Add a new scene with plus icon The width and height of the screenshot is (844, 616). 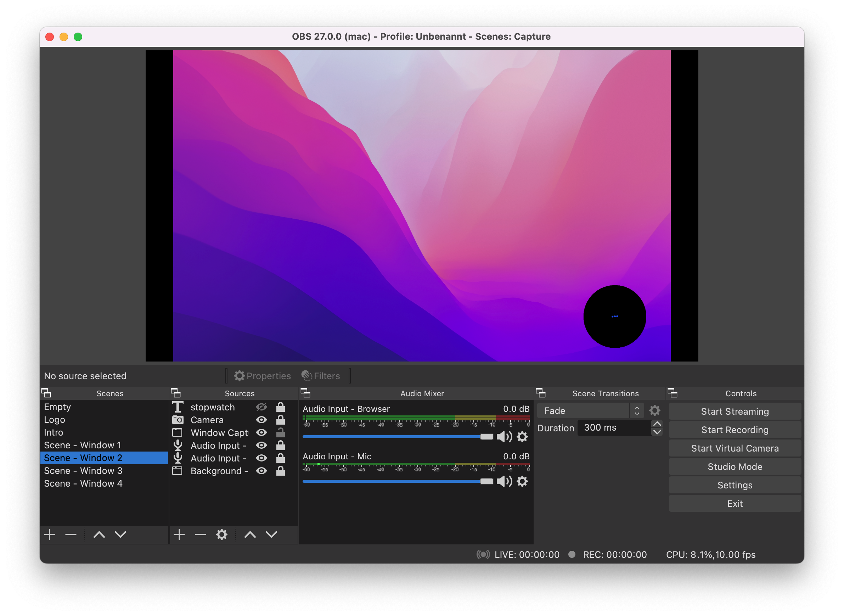(x=50, y=534)
